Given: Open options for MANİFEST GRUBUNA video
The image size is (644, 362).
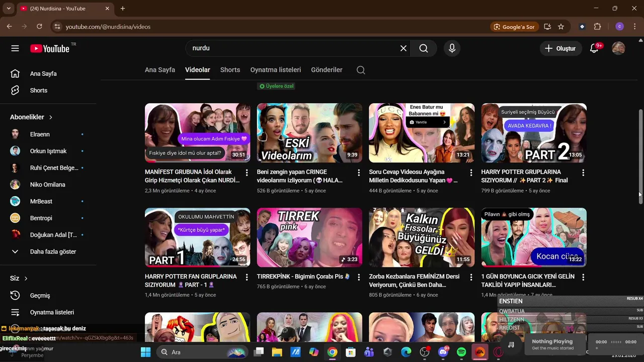Looking at the screenshot, I should pyautogui.click(x=247, y=172).
